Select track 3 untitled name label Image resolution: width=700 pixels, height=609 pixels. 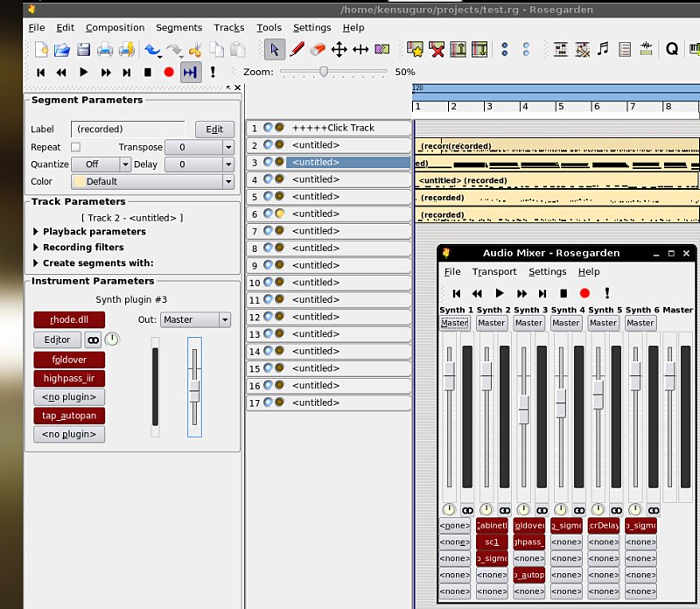(x=347, y=162)
